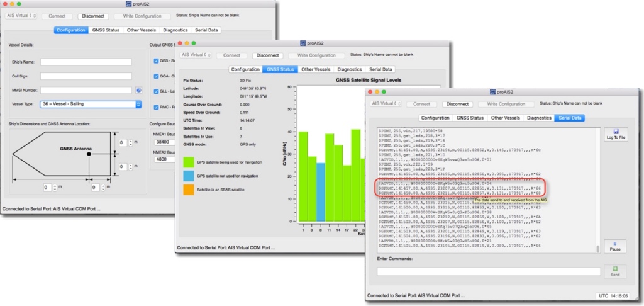
Task: Click the NMEA2 baud rate 4800 box
Action: click(165, 159)
